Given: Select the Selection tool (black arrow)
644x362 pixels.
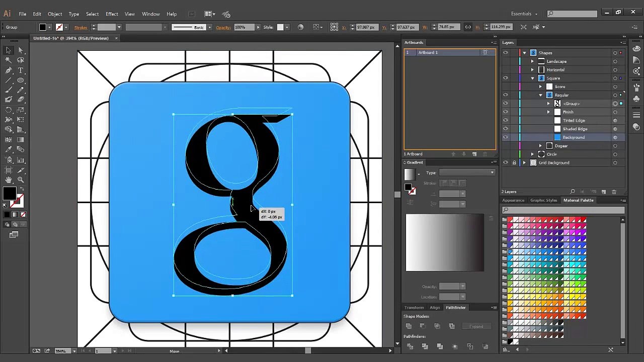Looking at the screenshot, I should 9,50.
